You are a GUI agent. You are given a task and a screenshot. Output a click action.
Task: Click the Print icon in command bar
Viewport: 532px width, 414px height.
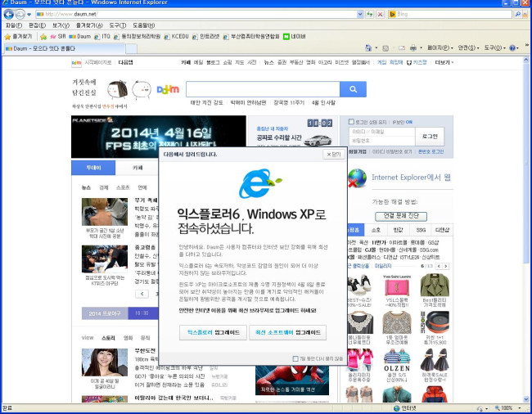coord(413,47)
